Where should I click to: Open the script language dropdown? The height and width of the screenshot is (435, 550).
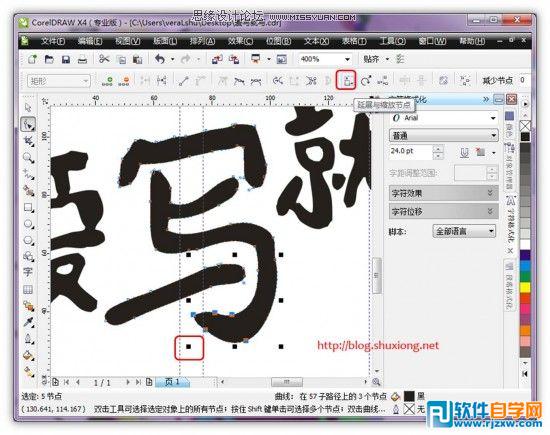(464, 232)
